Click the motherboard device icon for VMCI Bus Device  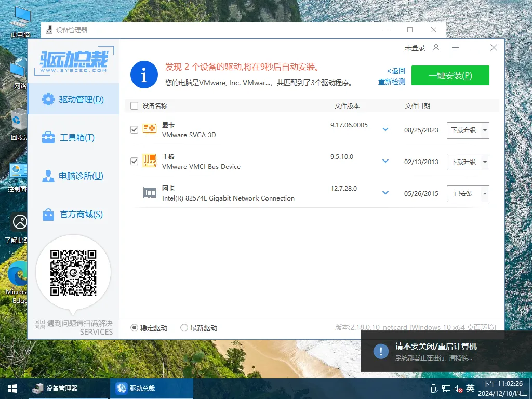[150, 162]
